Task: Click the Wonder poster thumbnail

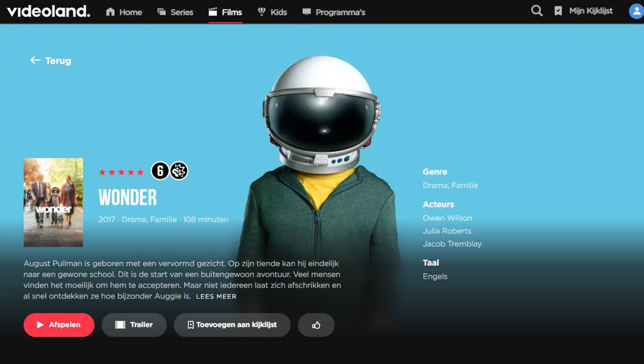Action: click(x=53, y=202)
